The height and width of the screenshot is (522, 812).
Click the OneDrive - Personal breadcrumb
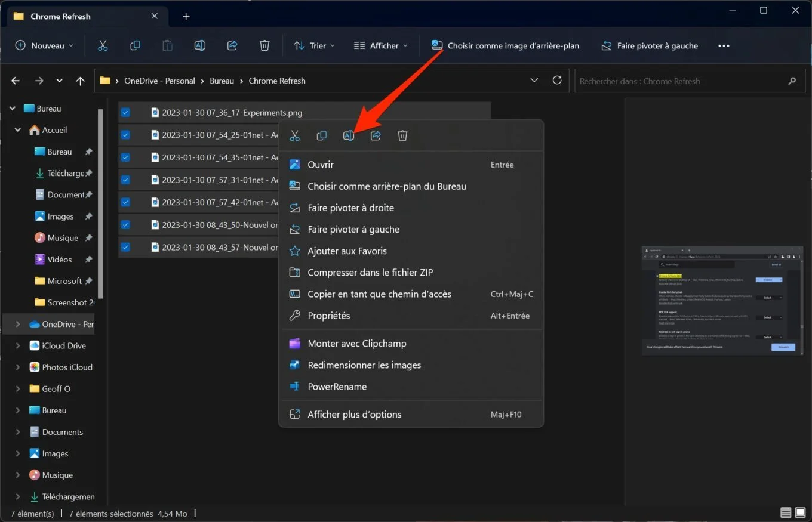click(159, 81)
